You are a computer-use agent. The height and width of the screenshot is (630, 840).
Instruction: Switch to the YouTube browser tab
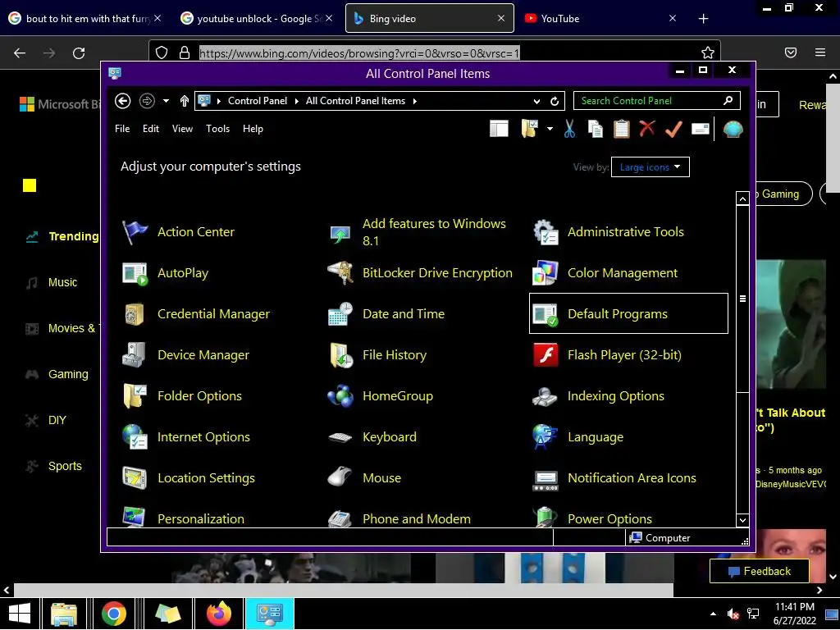tap(600, 18)
